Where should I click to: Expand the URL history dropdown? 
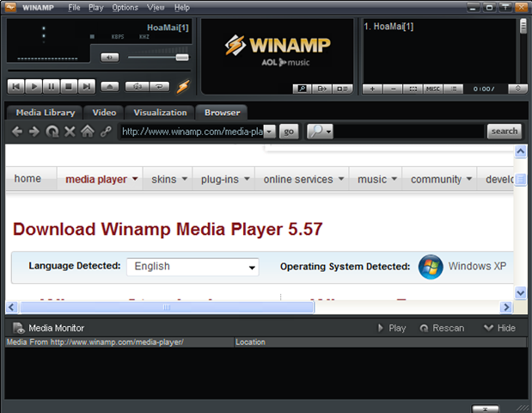click(270, 132)
